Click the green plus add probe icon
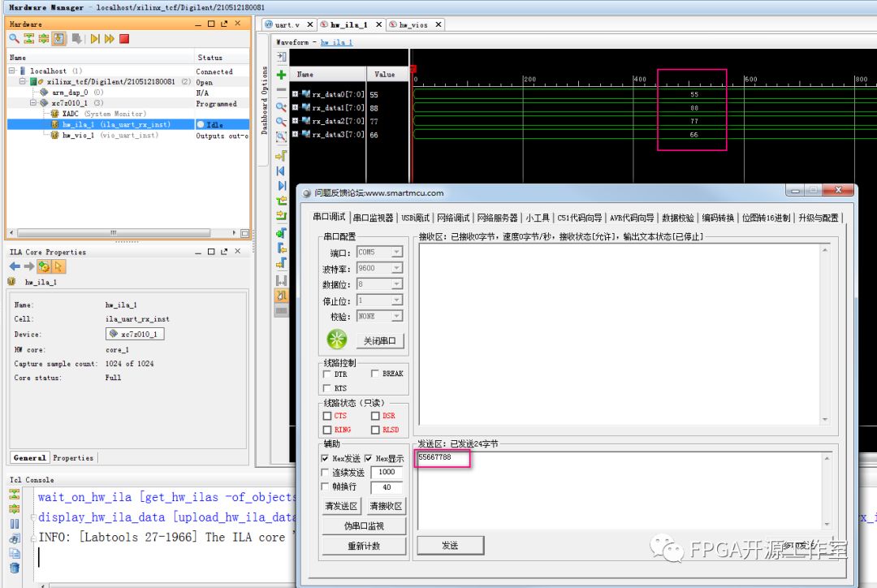877x588 pixels. click(x=281, y=75)
